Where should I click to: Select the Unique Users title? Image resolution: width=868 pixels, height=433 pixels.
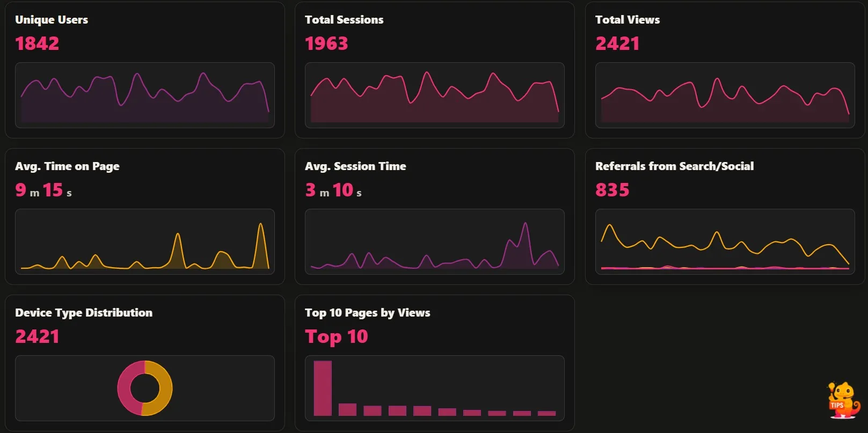(52, 20)
